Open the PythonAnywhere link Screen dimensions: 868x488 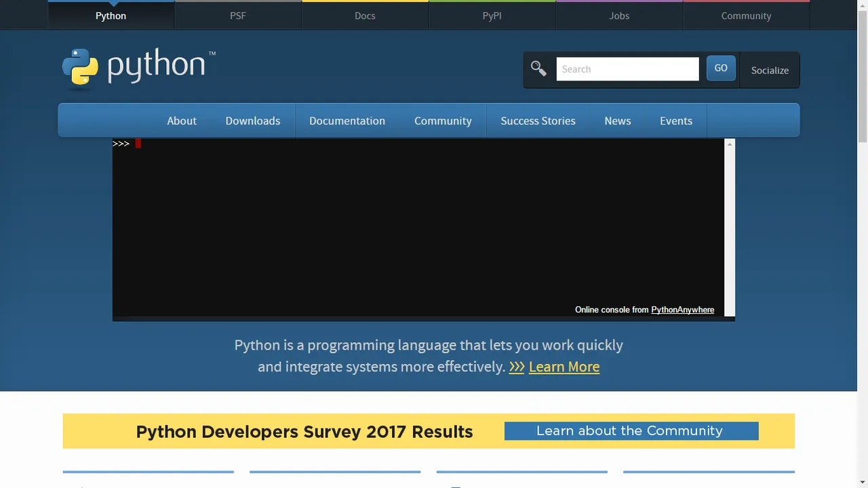coord(682,310)
